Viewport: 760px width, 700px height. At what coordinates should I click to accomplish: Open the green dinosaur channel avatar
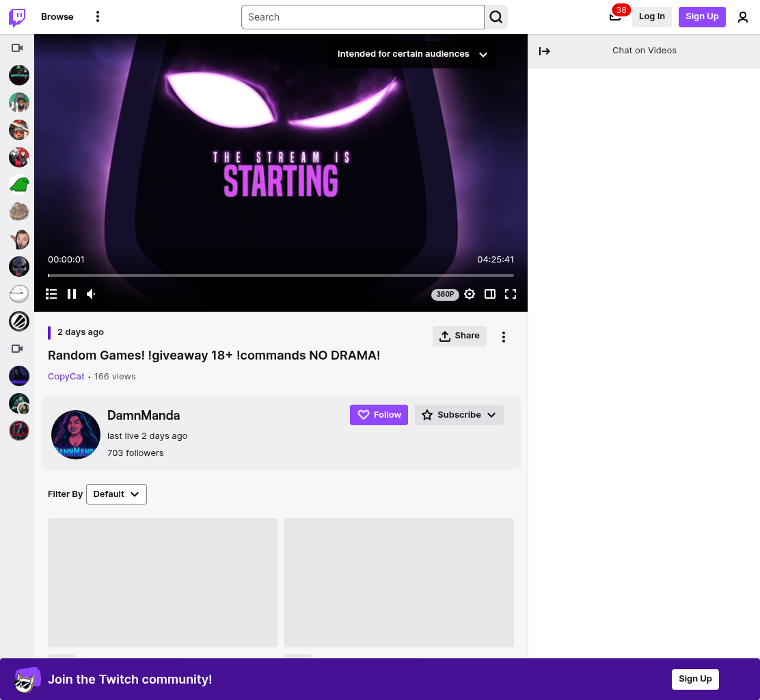coord(19,185)
